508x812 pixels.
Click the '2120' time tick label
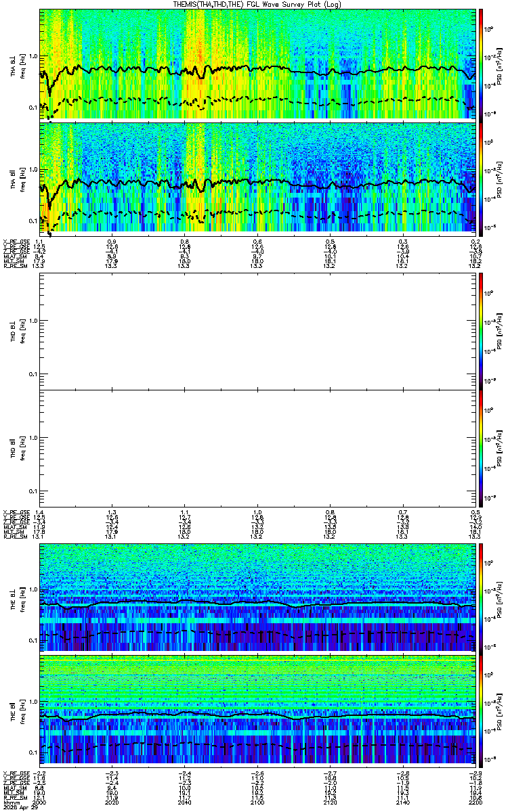(331, 803)
